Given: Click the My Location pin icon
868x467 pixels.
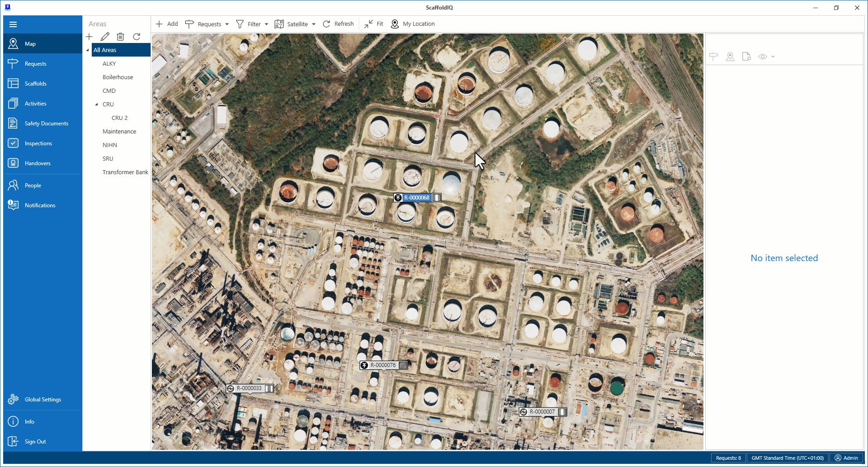Looking at the screenshot, I should point(395,24).
